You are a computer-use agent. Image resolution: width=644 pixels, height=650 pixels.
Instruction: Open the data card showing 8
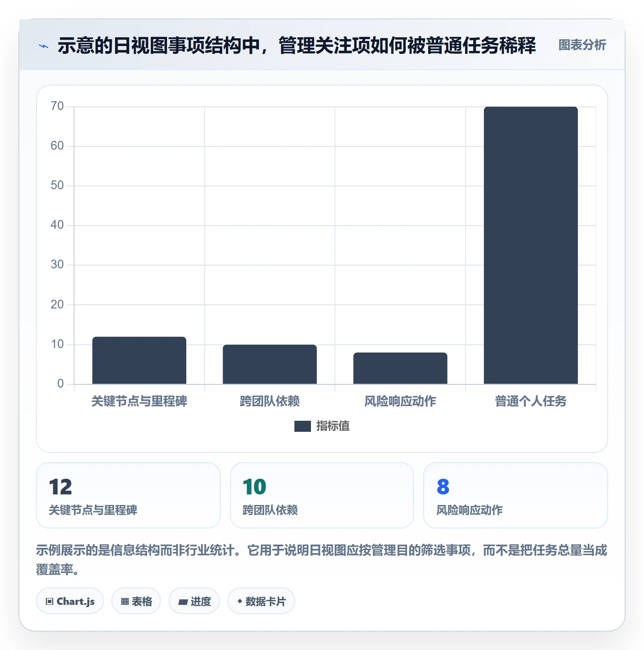click(x=516, y=495)
